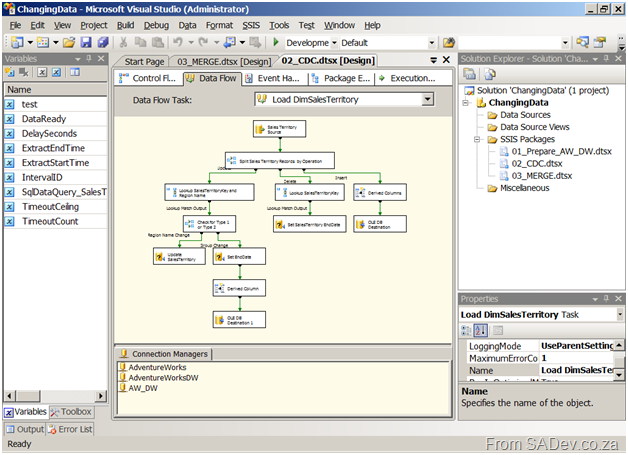The image size is (628, 455).
Task: Click the Open File toolbar icon
Action: pos(69,42)
